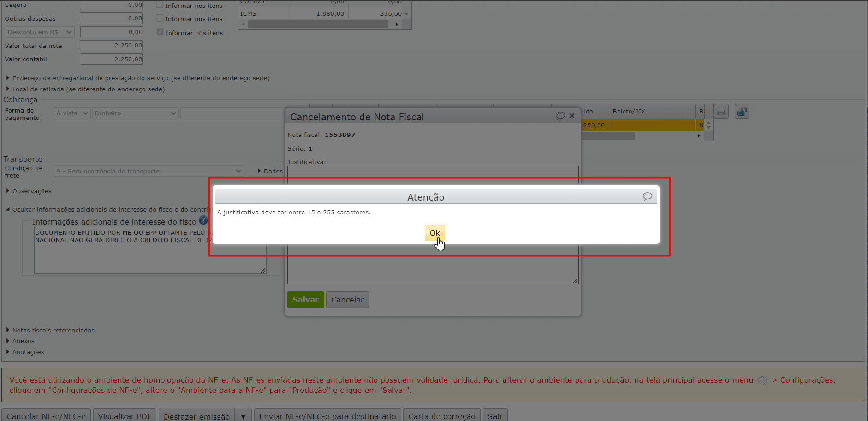The width and height of the screenshot is (868, 421).
Task: Expand the Observações section
Action: click(29, 191)
